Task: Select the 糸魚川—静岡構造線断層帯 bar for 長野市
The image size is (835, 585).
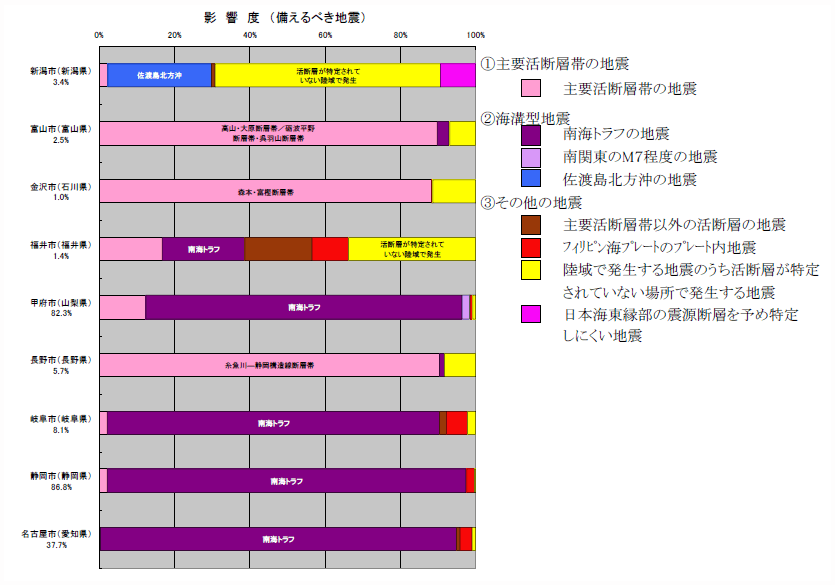Action: 269,365
